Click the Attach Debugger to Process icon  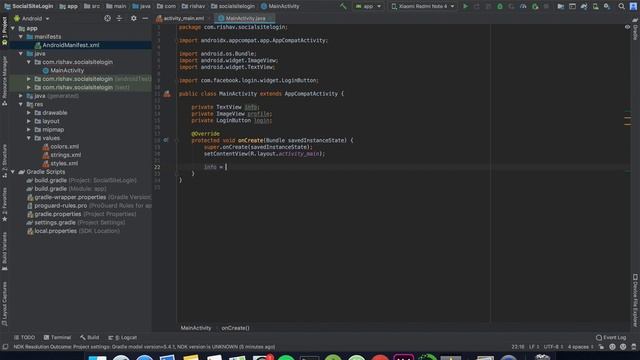[535, 6]
